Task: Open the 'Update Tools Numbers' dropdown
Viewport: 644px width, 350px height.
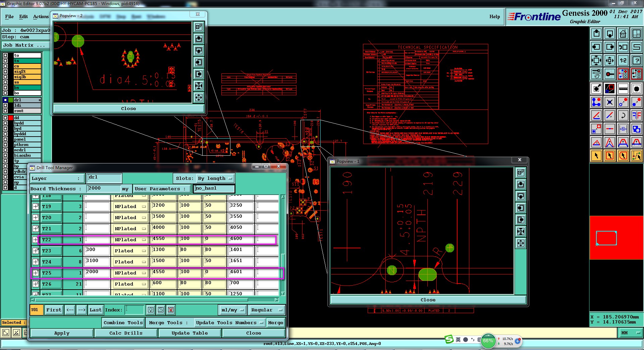Action: click(230, 323)
